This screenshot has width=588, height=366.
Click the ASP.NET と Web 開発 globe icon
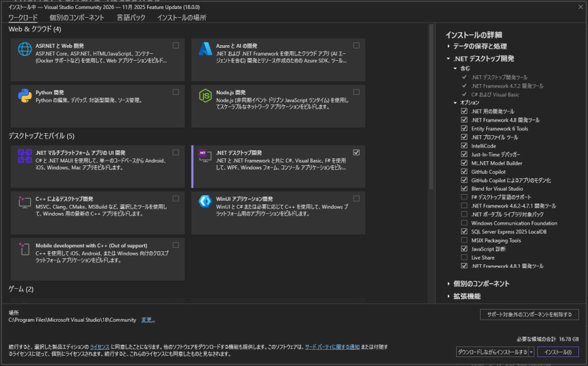coord(25,50)
